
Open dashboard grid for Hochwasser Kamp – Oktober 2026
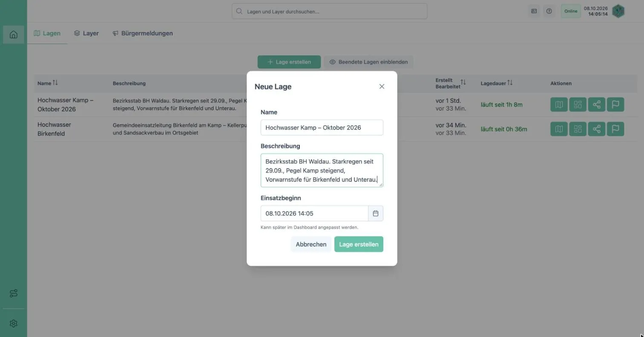click(x=578, y=104)
